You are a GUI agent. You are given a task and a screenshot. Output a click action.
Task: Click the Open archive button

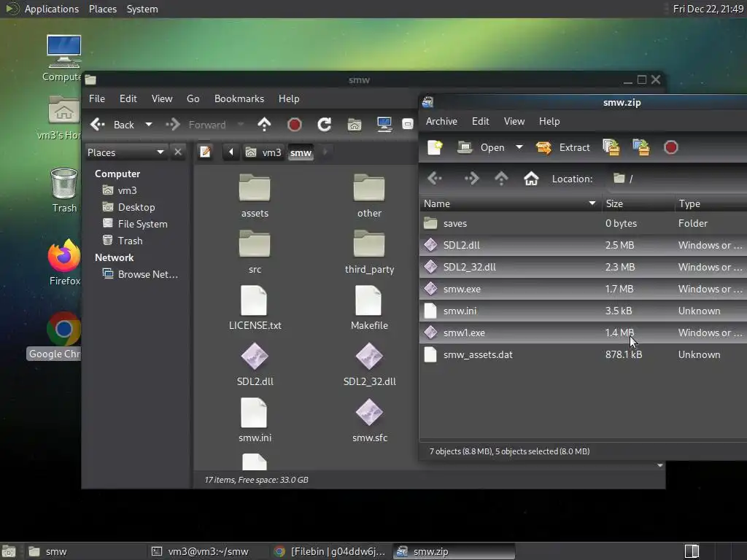click(x=481, y=147)
